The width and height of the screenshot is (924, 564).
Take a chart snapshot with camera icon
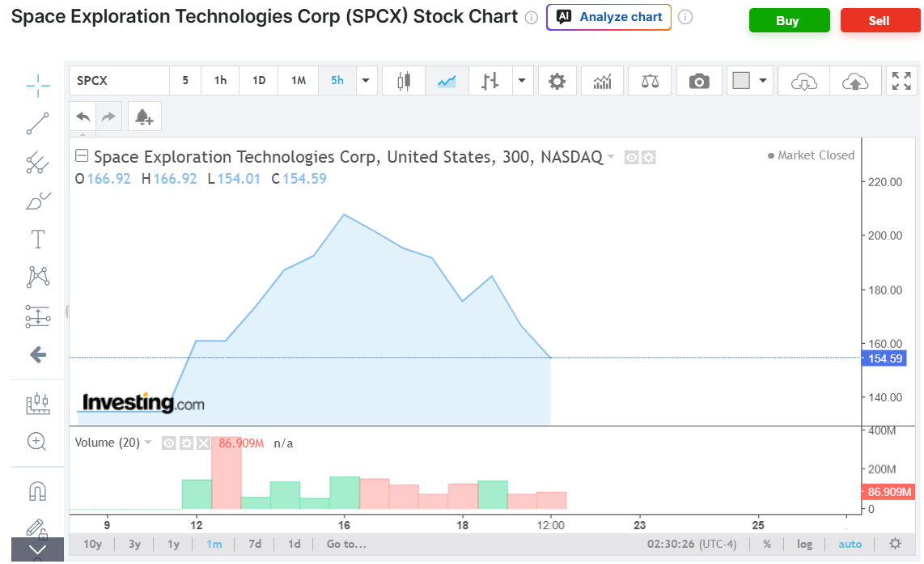pos(699,81)
